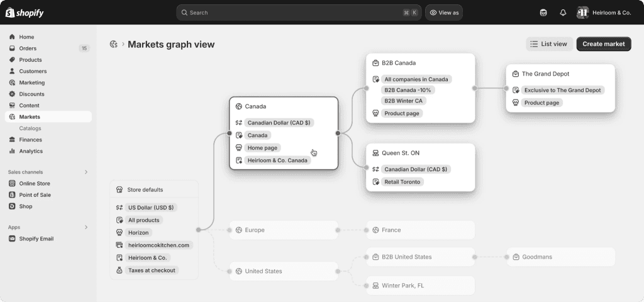Click Canada card's right connector node
This screenshot has height=302, width=644.
(338, 133)
